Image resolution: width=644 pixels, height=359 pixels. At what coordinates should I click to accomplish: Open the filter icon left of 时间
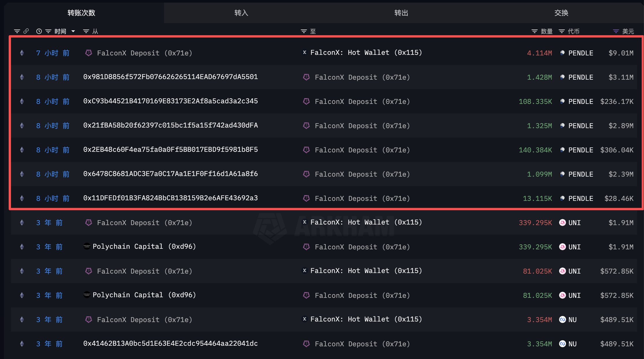48,31
